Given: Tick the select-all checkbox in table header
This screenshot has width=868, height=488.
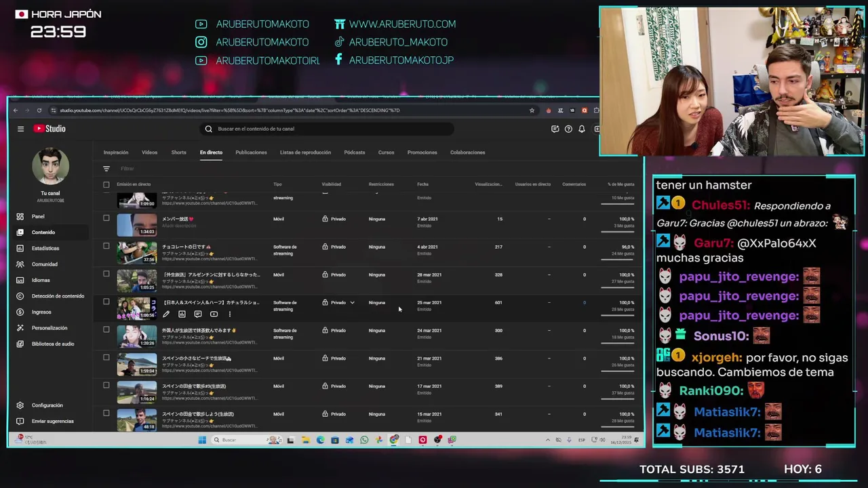Looking at the screenshot, I should pyautogui.click(x=106, y=184).
